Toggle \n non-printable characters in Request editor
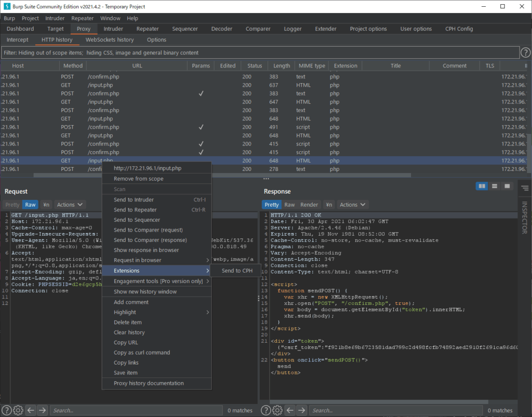 [x=46, y=204]
